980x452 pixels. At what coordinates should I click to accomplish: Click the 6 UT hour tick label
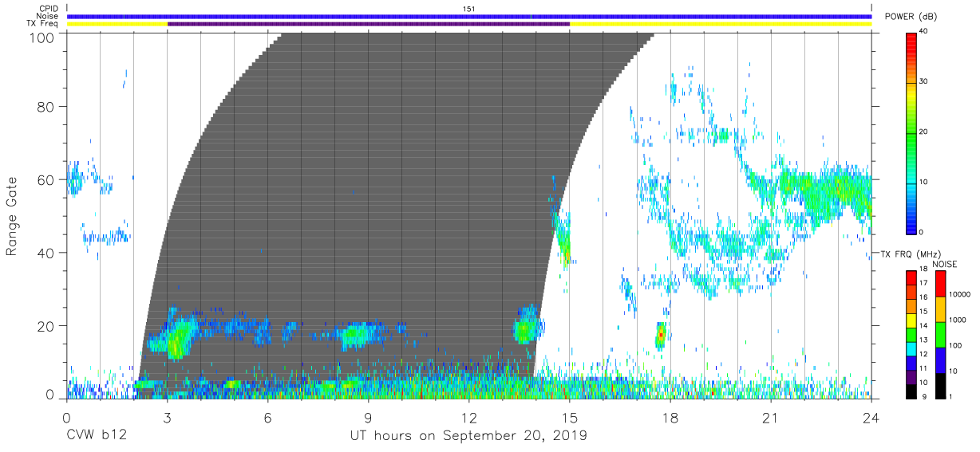pos(267,417)
